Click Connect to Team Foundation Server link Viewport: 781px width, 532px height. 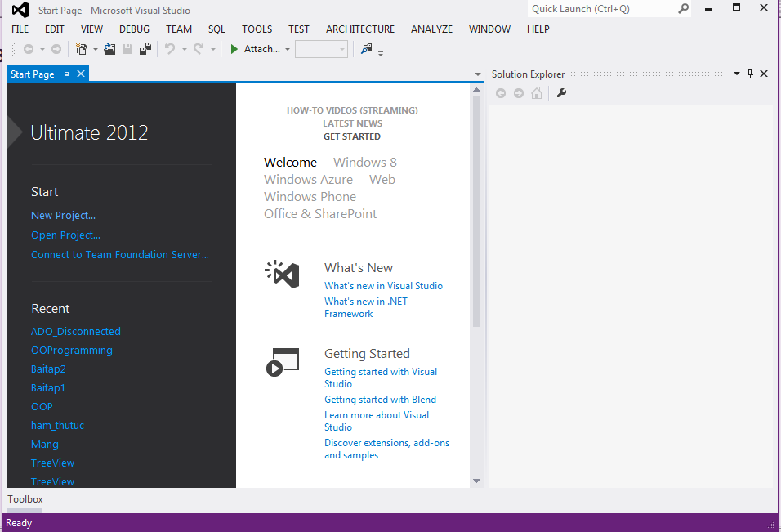point(120,254)
